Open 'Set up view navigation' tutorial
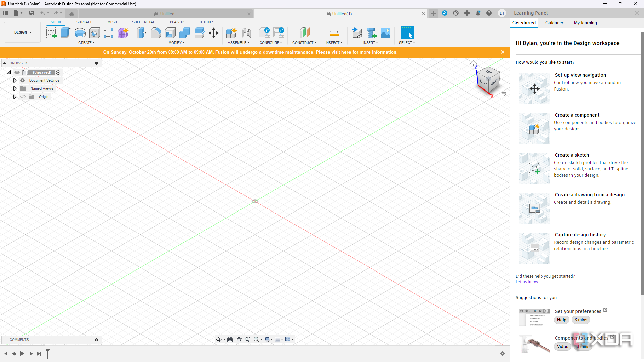 coord(580,75)
